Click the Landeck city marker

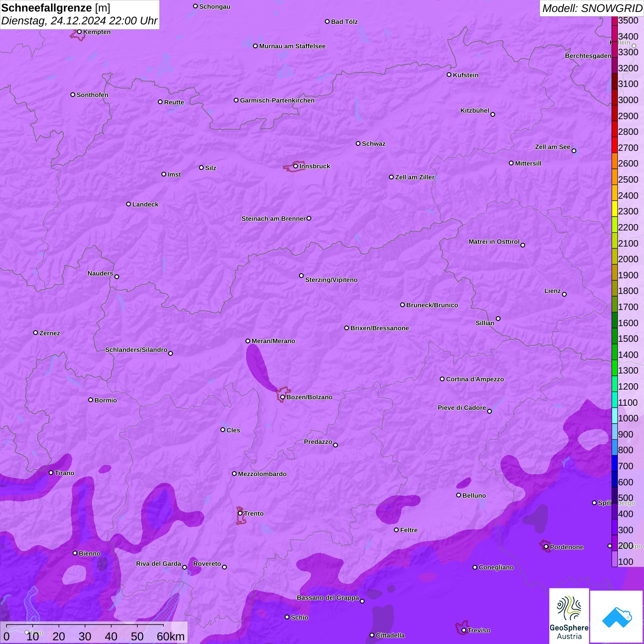click(x=129, y=204)
